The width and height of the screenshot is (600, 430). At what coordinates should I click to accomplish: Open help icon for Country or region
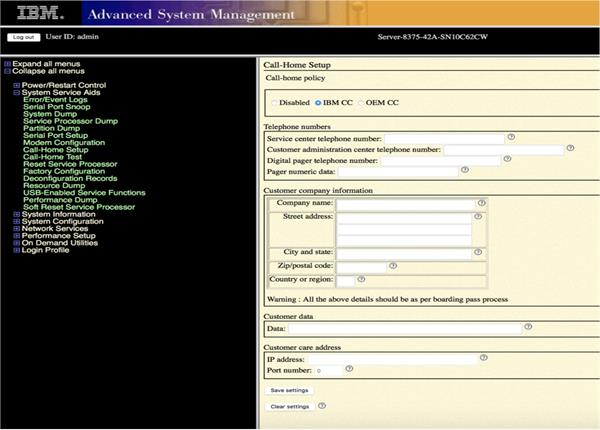coord(361,279)
